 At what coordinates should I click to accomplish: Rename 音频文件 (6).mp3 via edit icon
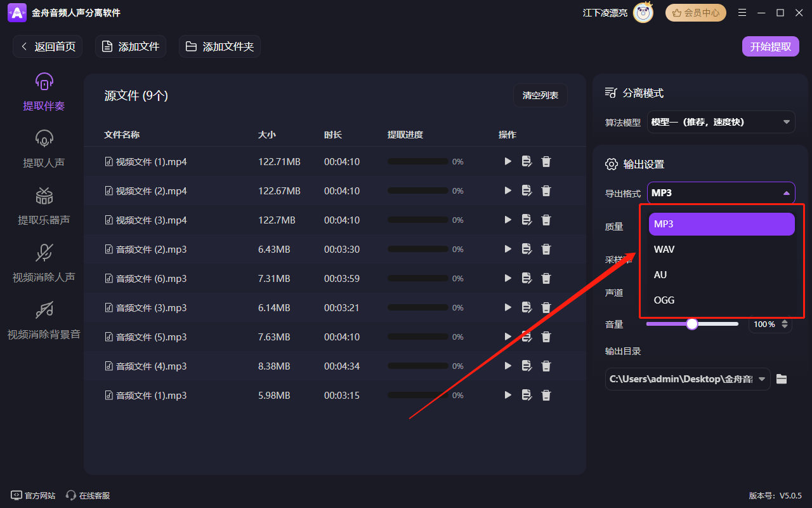pos(527,277)
